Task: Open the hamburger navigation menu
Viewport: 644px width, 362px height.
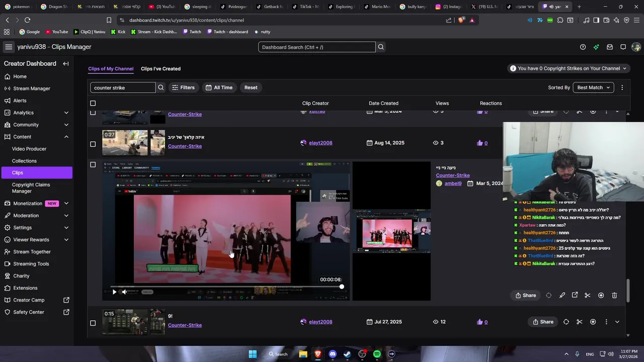Action: [9, 47]
